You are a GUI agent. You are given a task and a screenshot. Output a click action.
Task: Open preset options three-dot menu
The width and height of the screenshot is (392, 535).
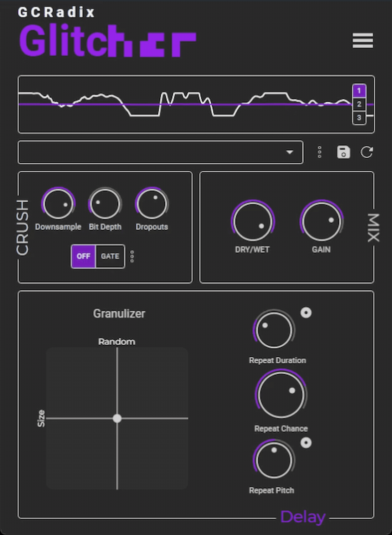point(319,152)
